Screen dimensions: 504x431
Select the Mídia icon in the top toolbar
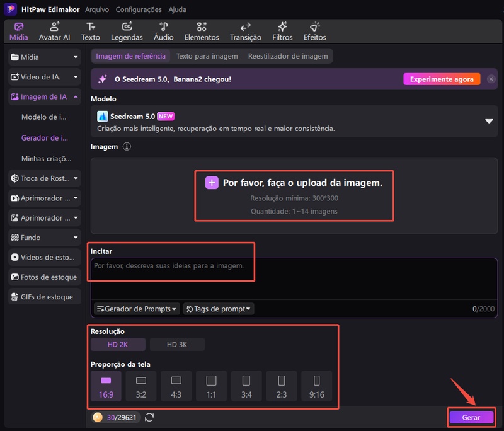[x=18, y=30]
